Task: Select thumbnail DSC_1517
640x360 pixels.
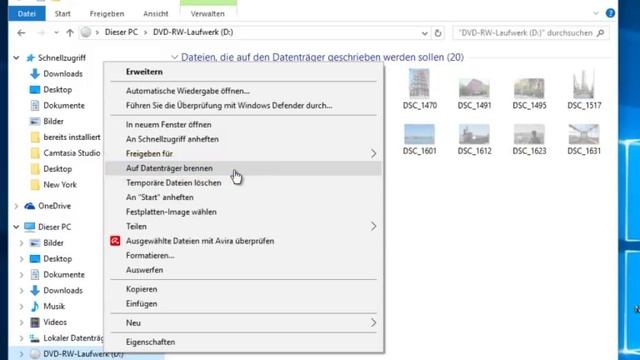Action: tap(584, 84)
